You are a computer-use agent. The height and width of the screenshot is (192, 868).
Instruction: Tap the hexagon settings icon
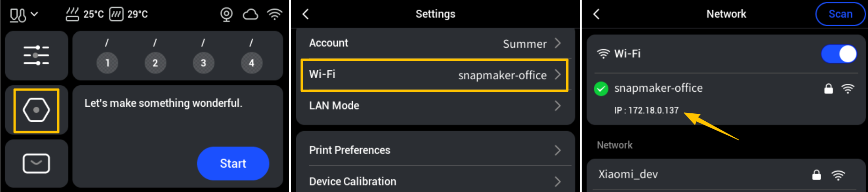pyautogui.click(x=36, y=111)
